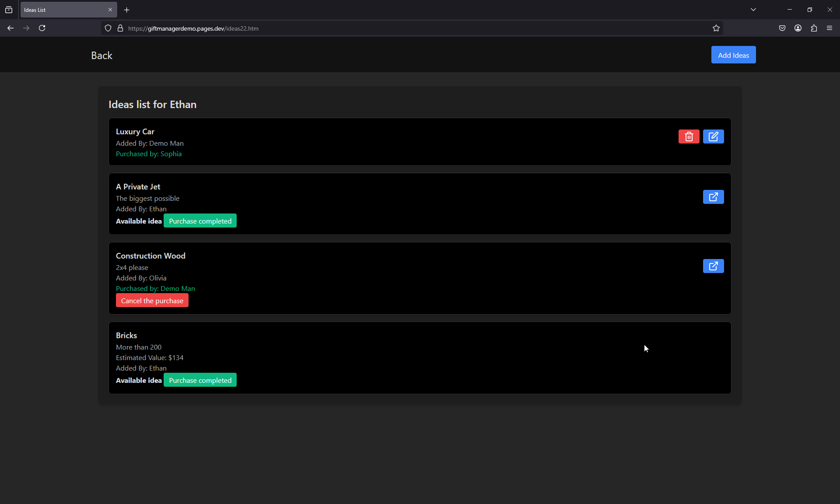Expand browser extensions dropdown menu
This screenshot has height=504, width=840.
pos(814,28)
